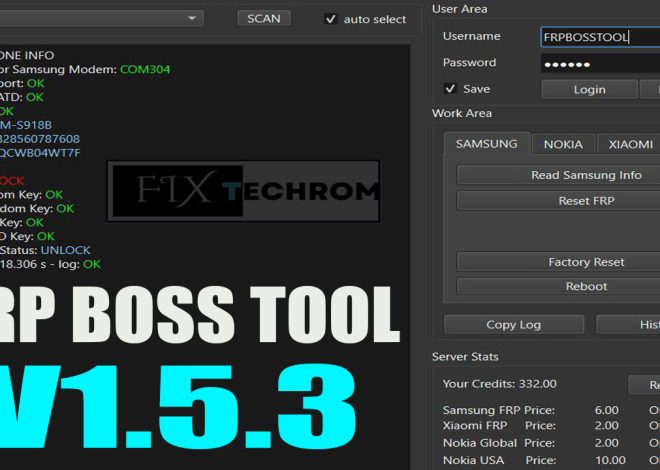Click the Server Stats heading
The height and width of the screenshot is (470, 660).
click(465, 357)
